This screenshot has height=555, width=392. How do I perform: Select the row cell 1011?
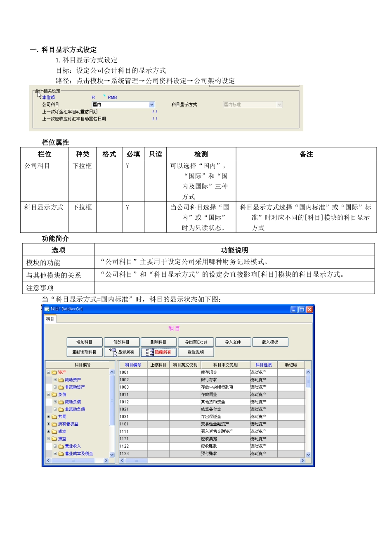[133, 395]
